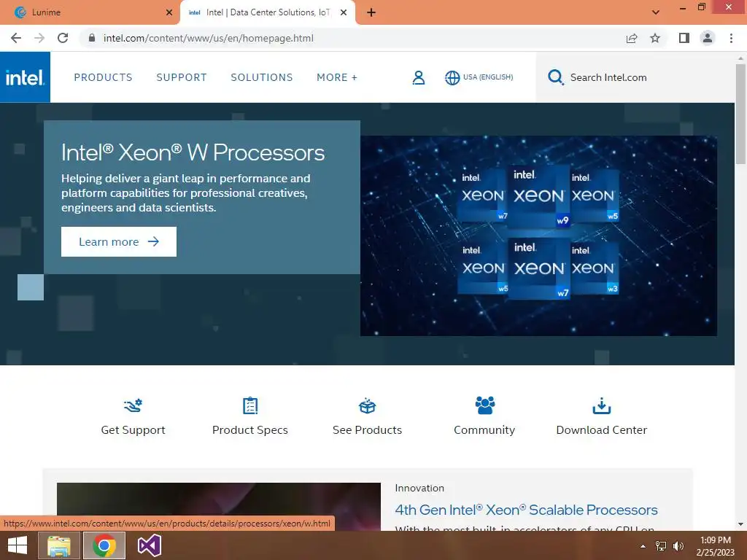
Task: Click the page vertical scrollbar thumb
Action: click(740, 114)
